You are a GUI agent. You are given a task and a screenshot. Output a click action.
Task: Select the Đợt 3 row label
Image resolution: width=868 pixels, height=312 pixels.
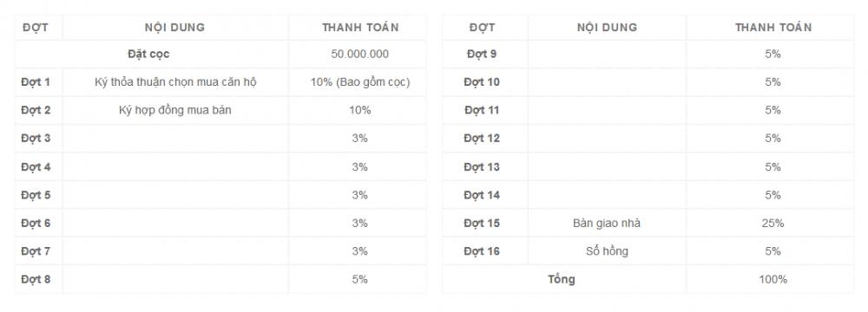[x=36, y=139]
